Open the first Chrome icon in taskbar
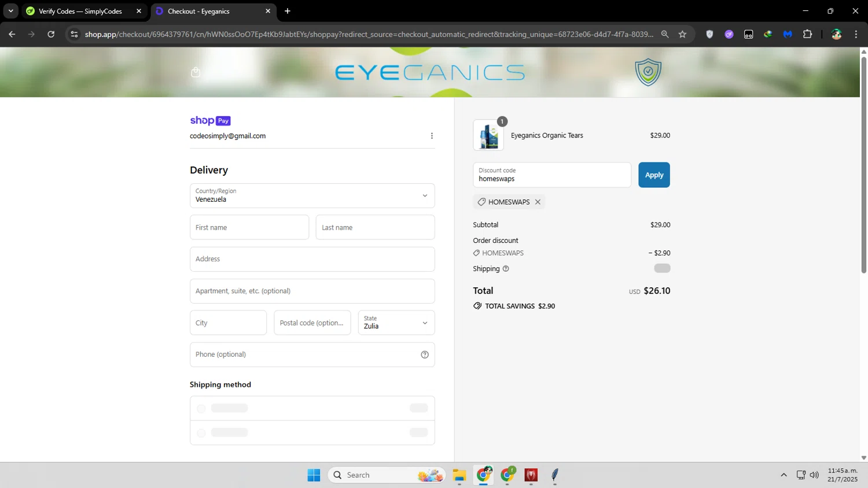The width and height of the screenshot is (868, 488). [x=484, y=475]
